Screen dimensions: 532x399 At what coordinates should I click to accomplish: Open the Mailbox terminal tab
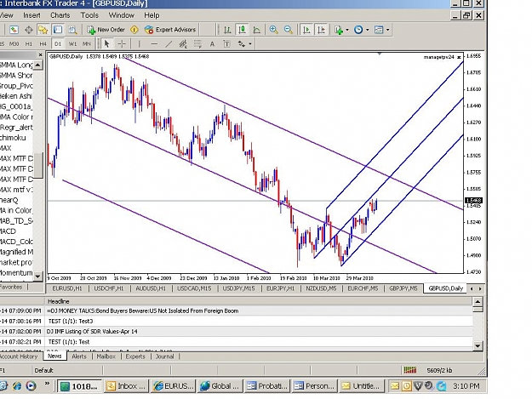point(106,356)
